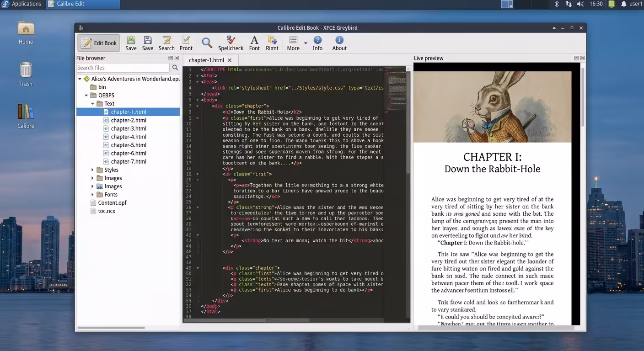Click the CHAPTER I: heading in preview
Viewport: 644px width, 351px height.
[492, 157]
